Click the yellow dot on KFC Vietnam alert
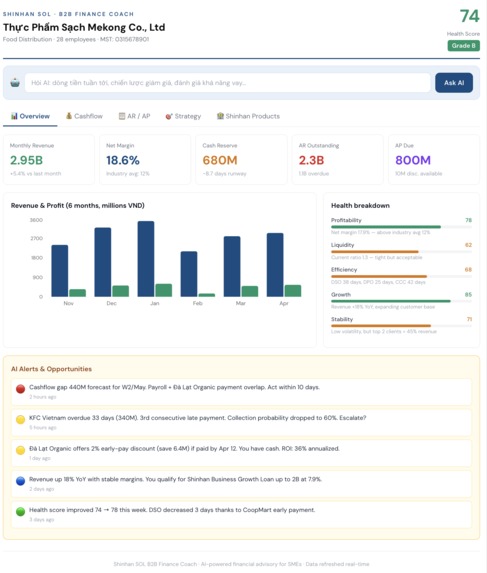Screen dimensions: 487x573 click(x=20, y=419)
